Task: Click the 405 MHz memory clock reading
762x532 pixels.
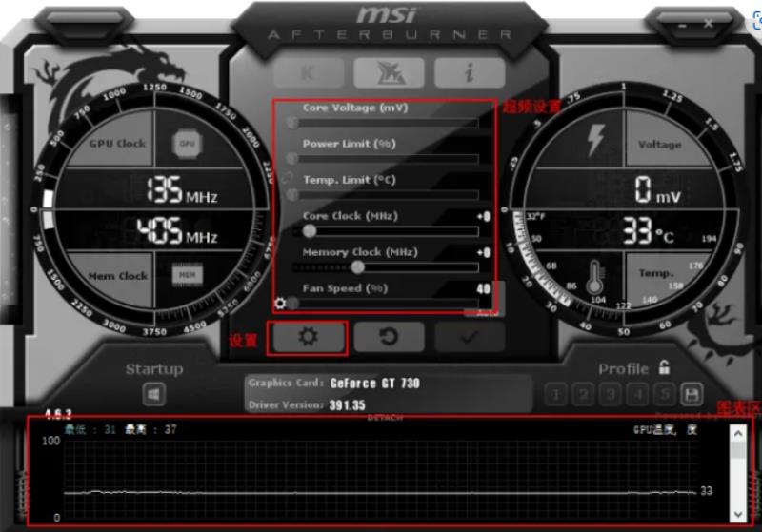Action: coord(177,231)
